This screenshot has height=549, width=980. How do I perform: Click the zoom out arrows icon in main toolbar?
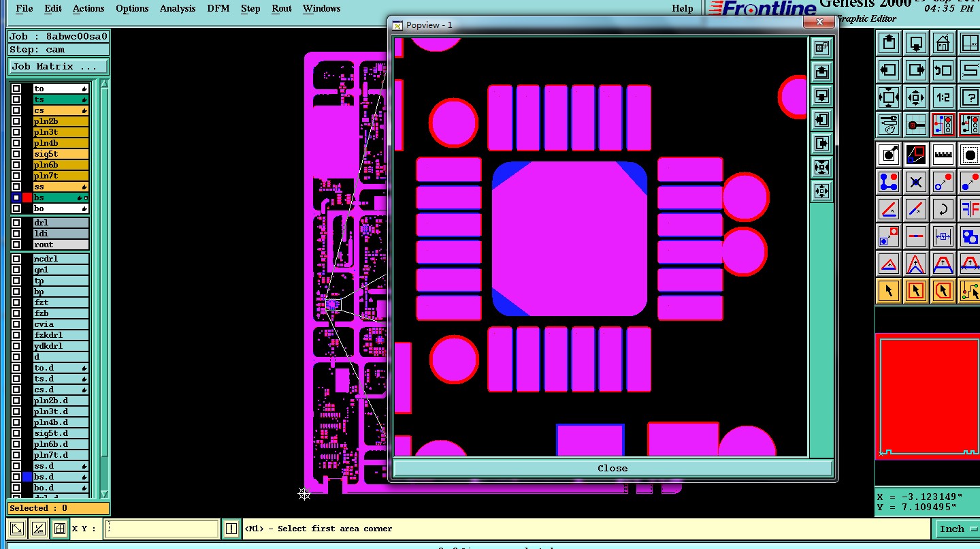(x=916, y=97)
